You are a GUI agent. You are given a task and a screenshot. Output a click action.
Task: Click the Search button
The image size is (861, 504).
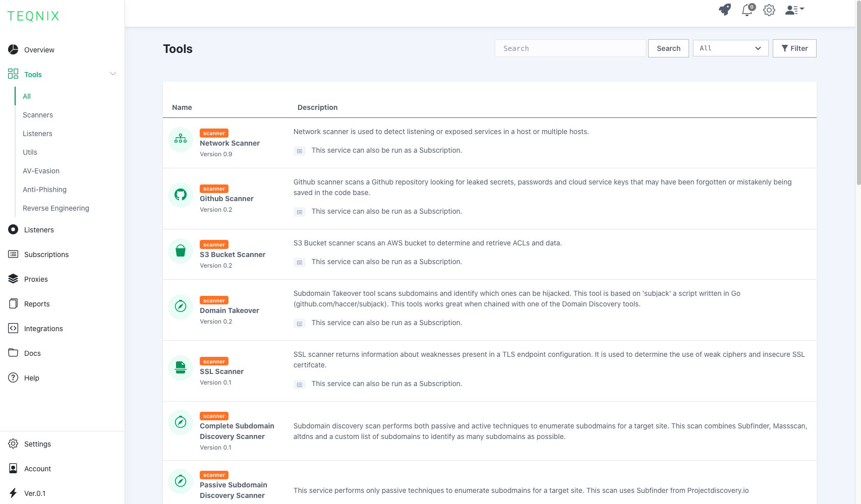click(668, 48)
